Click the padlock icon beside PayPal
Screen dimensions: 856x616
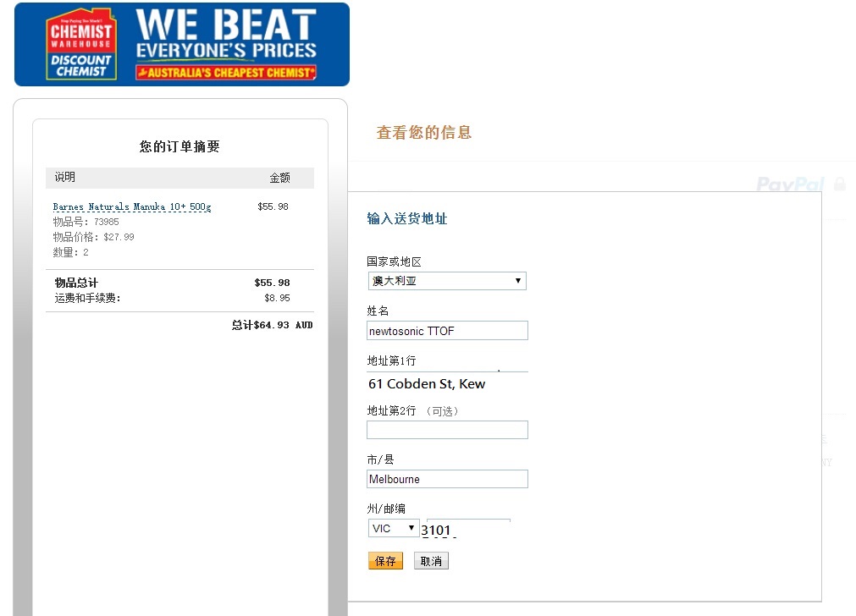click(840, 184)
